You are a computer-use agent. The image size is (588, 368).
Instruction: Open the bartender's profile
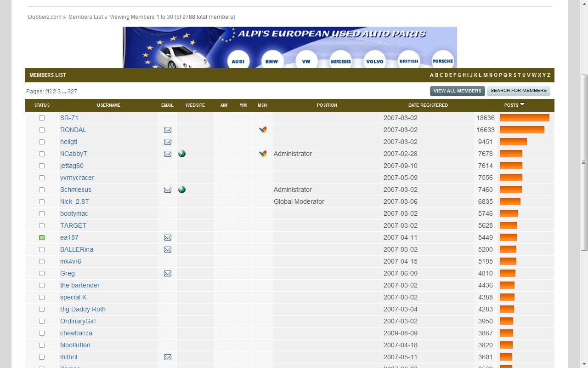pyautogui.click(x=80, y=285)
